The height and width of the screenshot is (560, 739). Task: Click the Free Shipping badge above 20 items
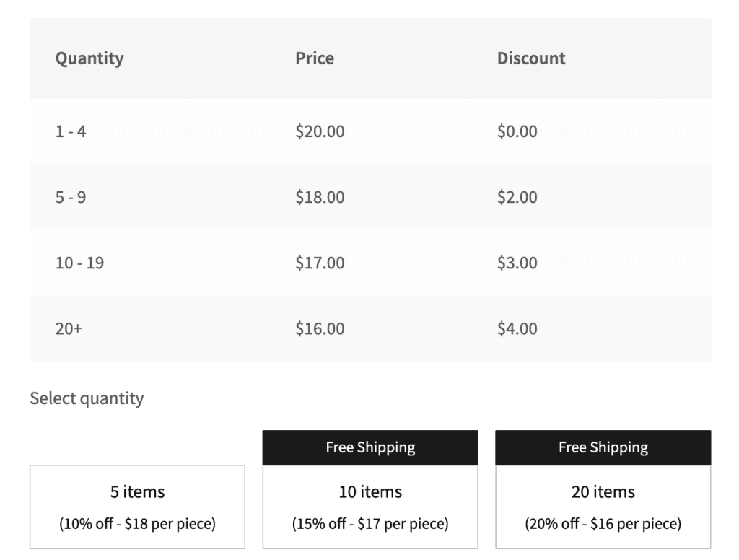(x=603, y=447)
